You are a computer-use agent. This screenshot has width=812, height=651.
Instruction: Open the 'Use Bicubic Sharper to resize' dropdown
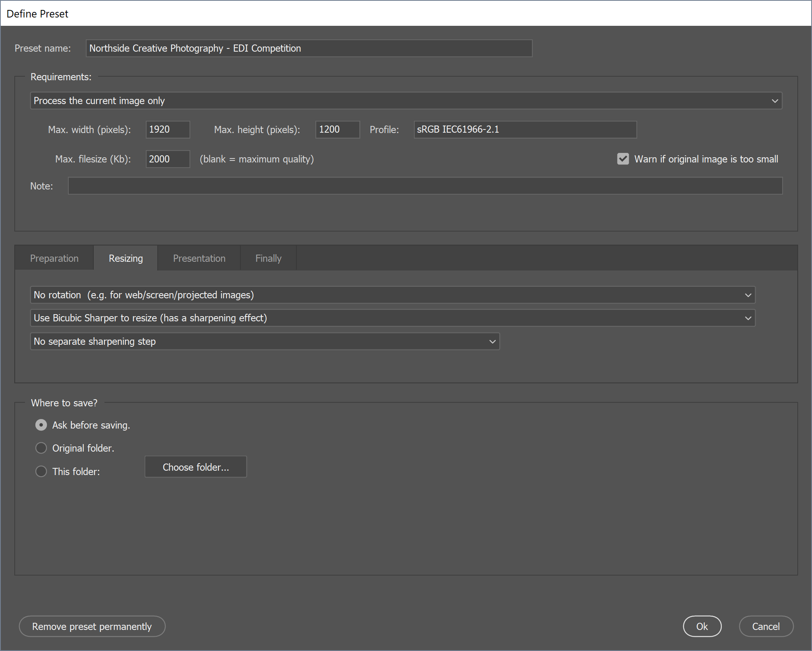click(x=392, y=318)
